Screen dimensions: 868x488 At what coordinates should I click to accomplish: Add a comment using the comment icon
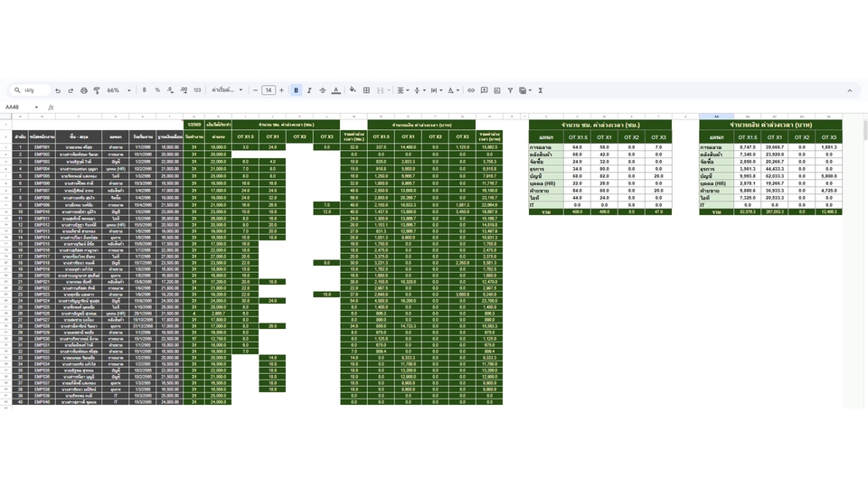(x=485, y=90)
